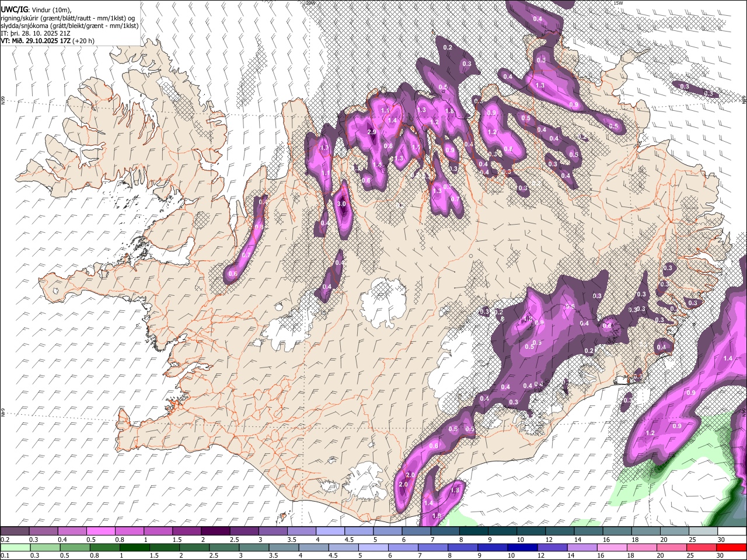Select the upper legend swatch starting at 6
The image size is (747, 560).
pos(416,531)
